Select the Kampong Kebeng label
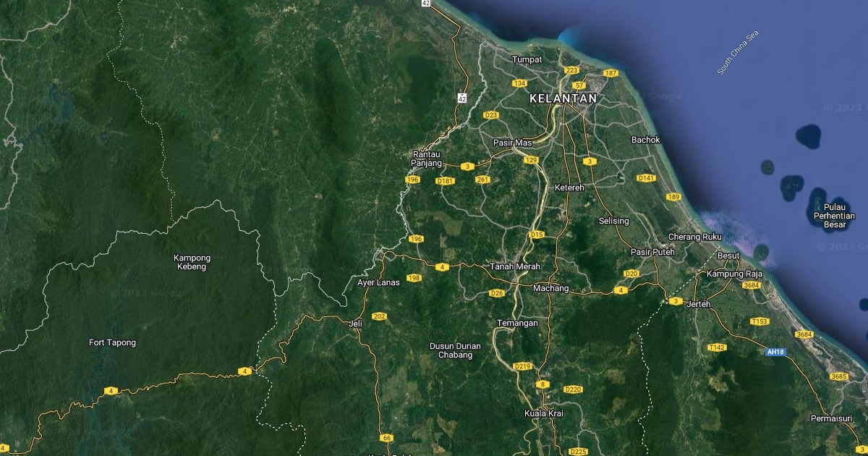The width and height of the screenshot is (868, 456). (192, 262)
